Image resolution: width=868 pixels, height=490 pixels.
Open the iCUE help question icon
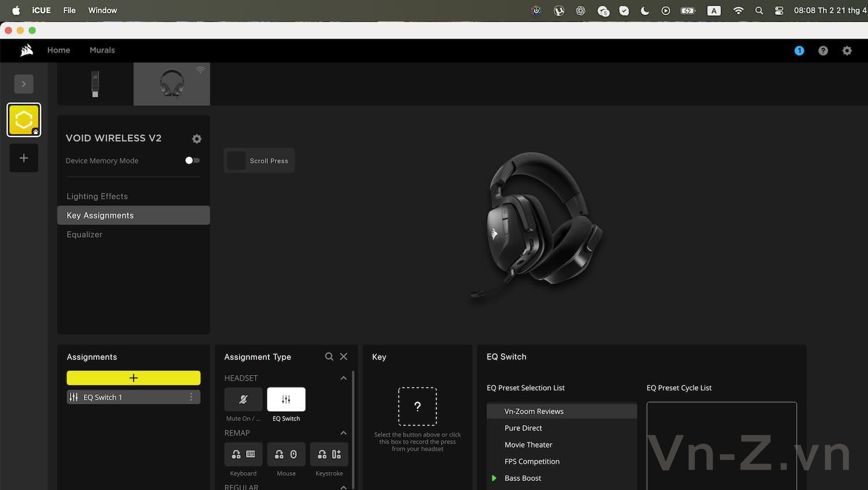click(823, 51)
